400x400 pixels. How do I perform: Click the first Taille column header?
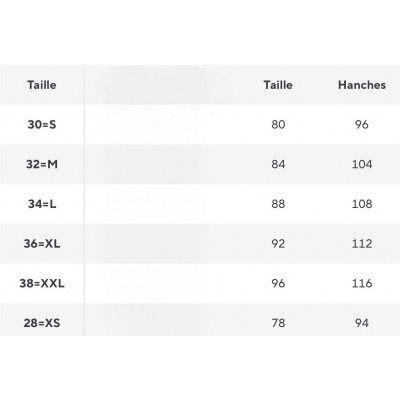click(x=42, y=85)
